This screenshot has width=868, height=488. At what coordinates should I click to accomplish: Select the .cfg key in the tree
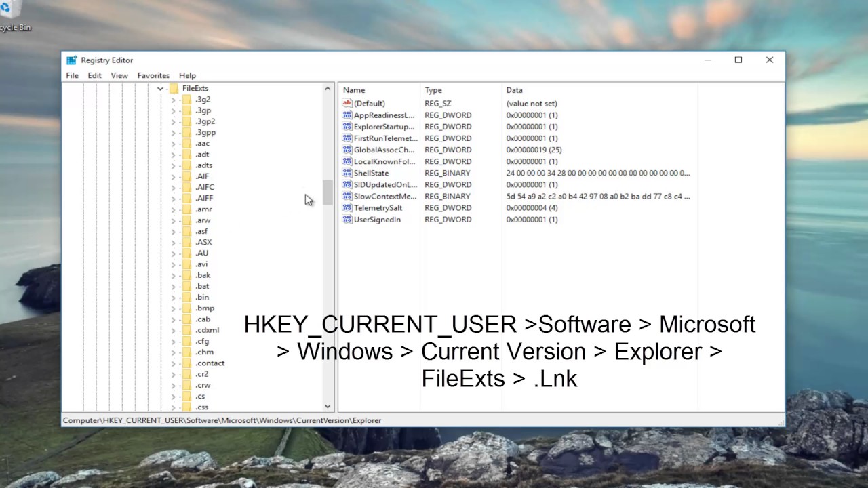tap(202, 342)
